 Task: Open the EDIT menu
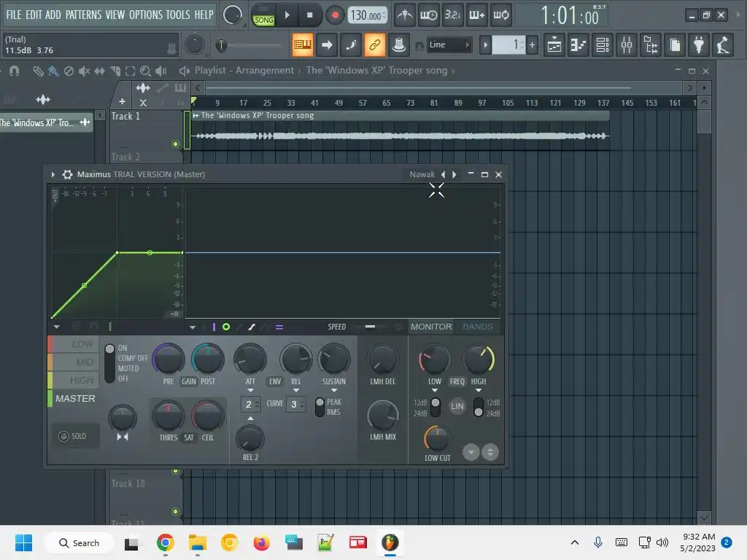point(34,15)
